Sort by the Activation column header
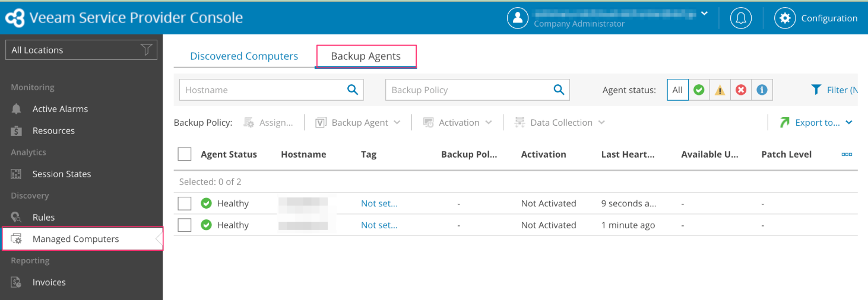 (x=544, y=154)
